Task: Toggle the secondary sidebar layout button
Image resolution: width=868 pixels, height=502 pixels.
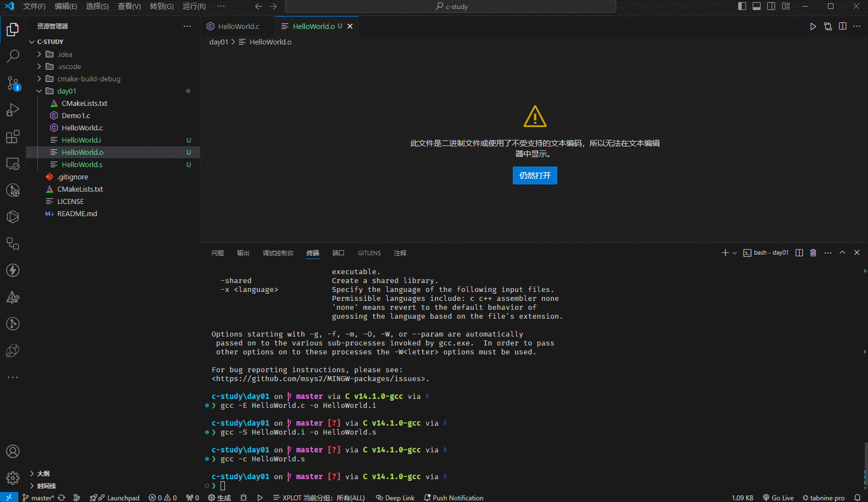Action: [x=771, y=6]
